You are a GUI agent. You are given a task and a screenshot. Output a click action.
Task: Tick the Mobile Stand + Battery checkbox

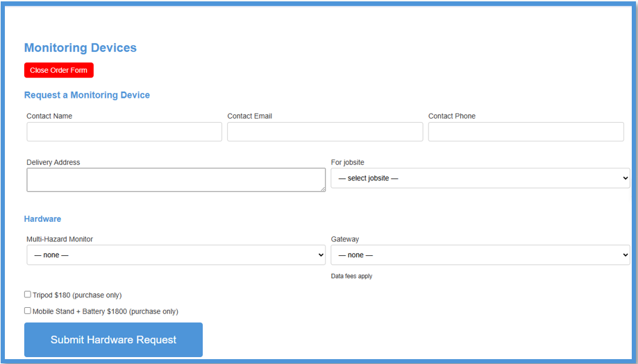[x=28, y=311]
